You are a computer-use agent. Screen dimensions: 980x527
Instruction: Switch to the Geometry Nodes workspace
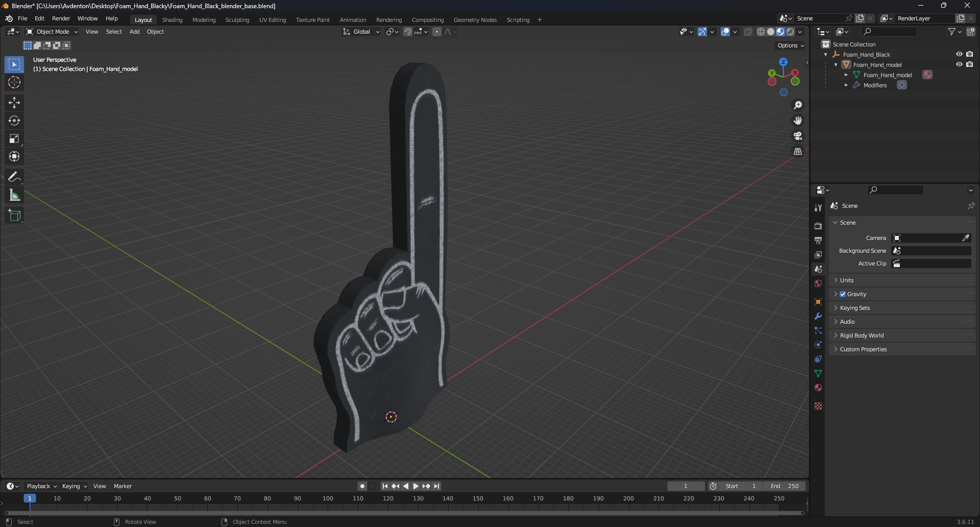click(475, 20)
